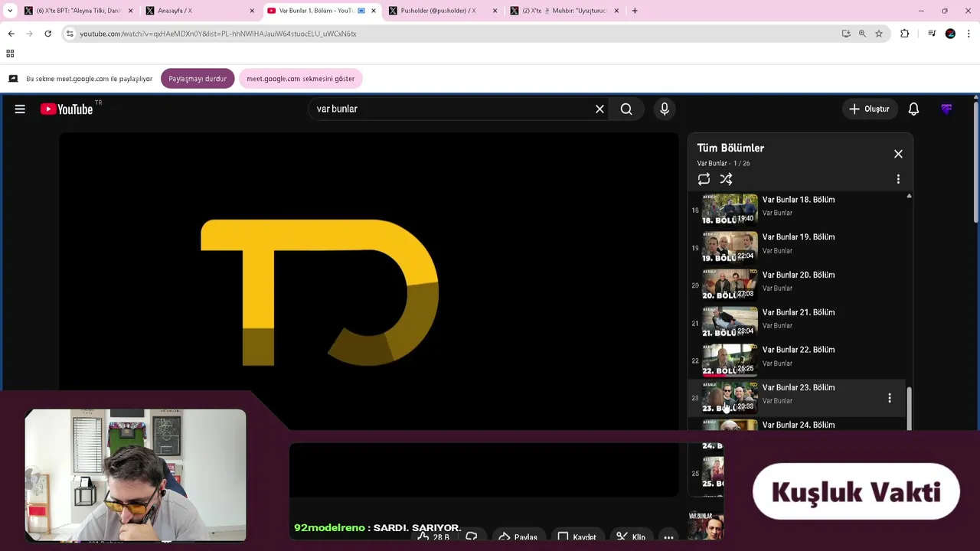Play Var Bunlar 22. Bölüm from playlist
980x551 pixels.
796,360
